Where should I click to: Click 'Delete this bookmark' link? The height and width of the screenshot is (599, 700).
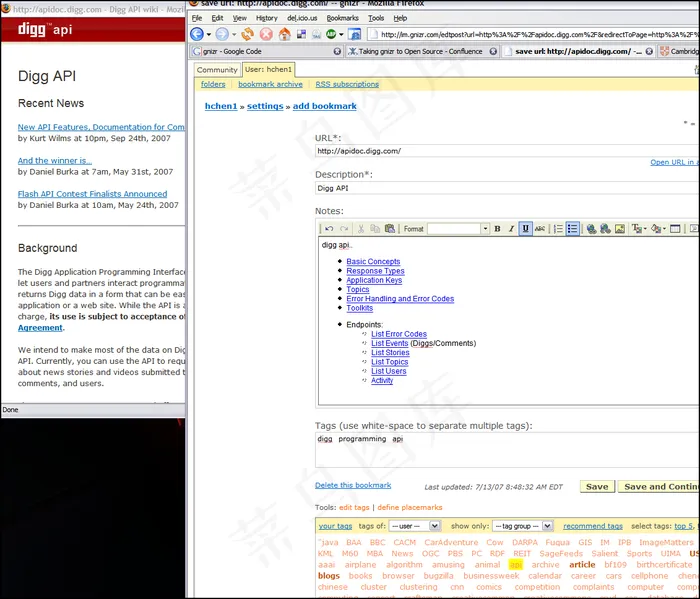pyautogui.click(x=353, y=485)
